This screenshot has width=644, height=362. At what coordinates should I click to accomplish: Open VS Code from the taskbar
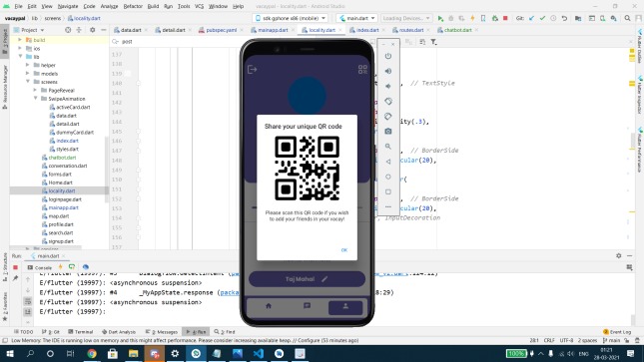[x=259, y=353]
